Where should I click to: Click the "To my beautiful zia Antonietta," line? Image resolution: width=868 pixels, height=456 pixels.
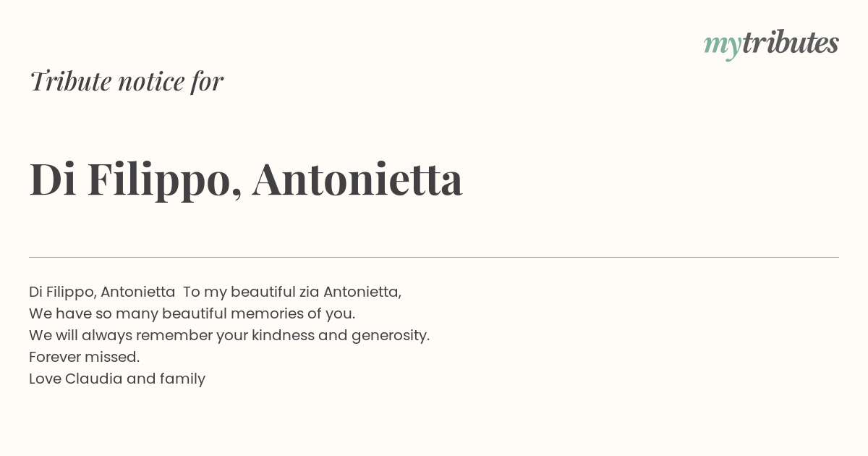point(292,292)
